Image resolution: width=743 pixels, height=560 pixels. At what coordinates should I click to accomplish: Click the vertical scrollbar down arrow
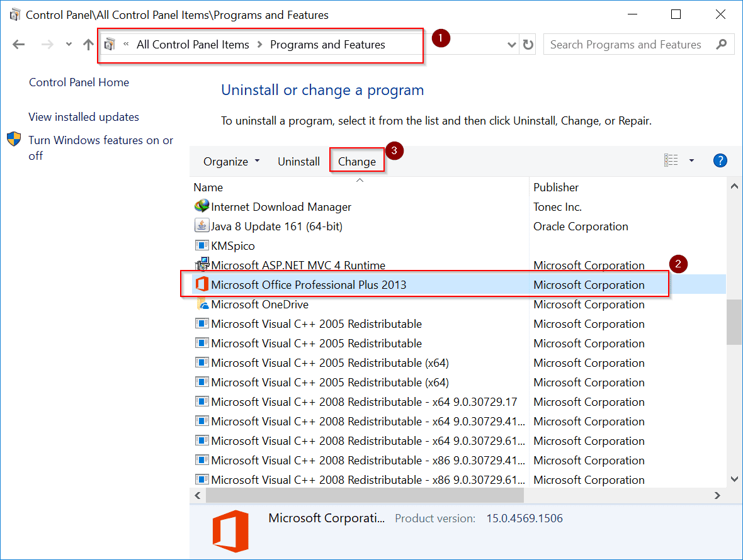point(734,479)
